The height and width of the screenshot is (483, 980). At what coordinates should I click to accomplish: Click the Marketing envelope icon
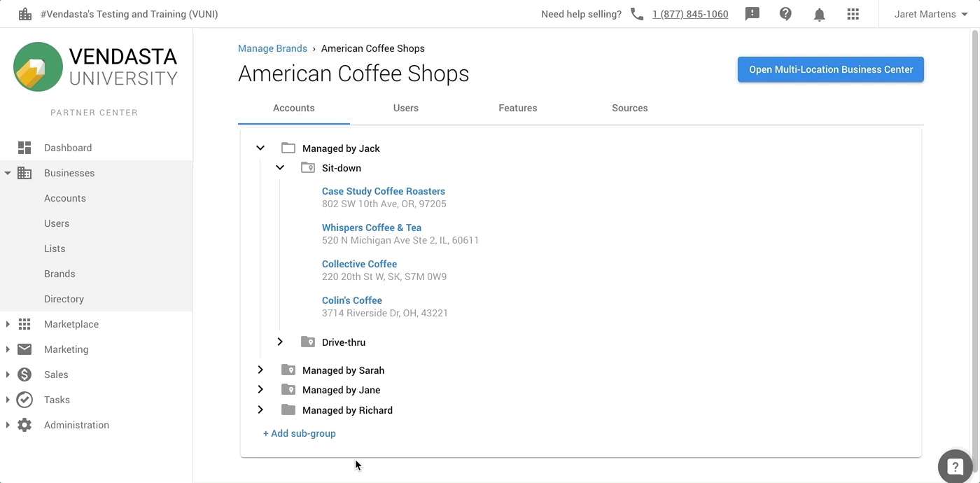[x=24, y=349]
